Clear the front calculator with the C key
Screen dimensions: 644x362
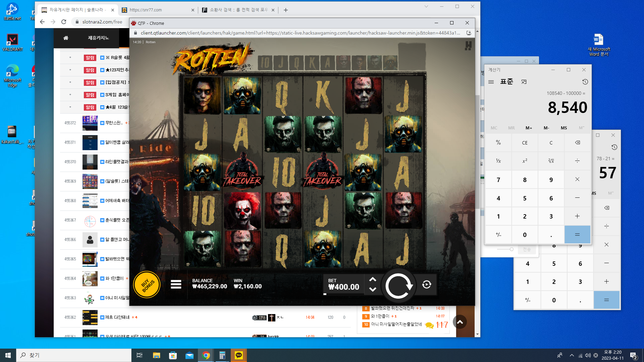click(x=551, y=143)
